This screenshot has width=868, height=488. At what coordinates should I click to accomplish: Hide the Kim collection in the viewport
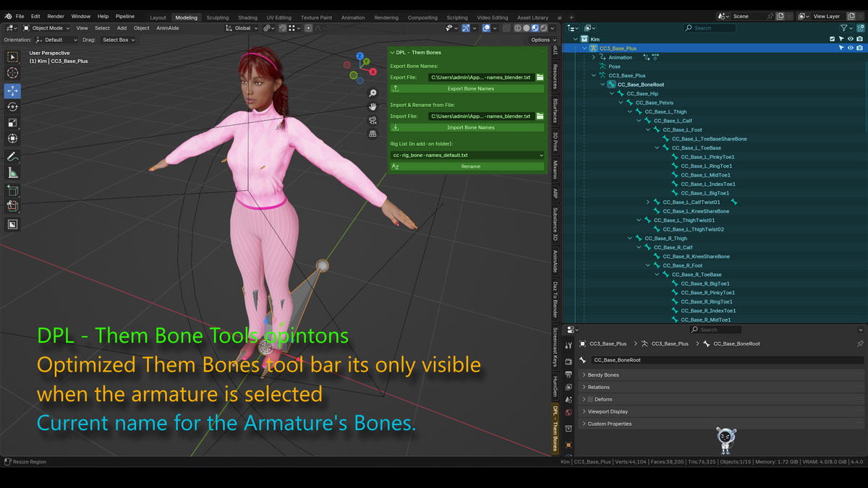(850, 39)
